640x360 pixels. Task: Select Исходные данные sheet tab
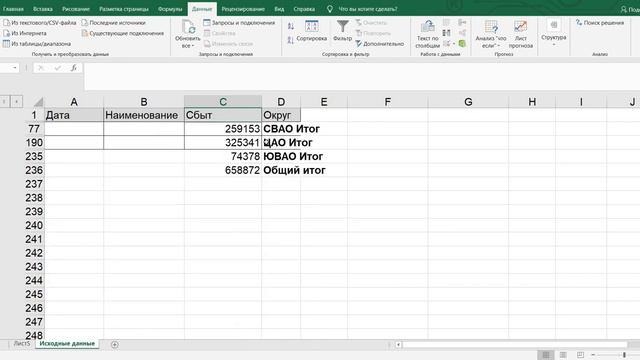(67, 344)
